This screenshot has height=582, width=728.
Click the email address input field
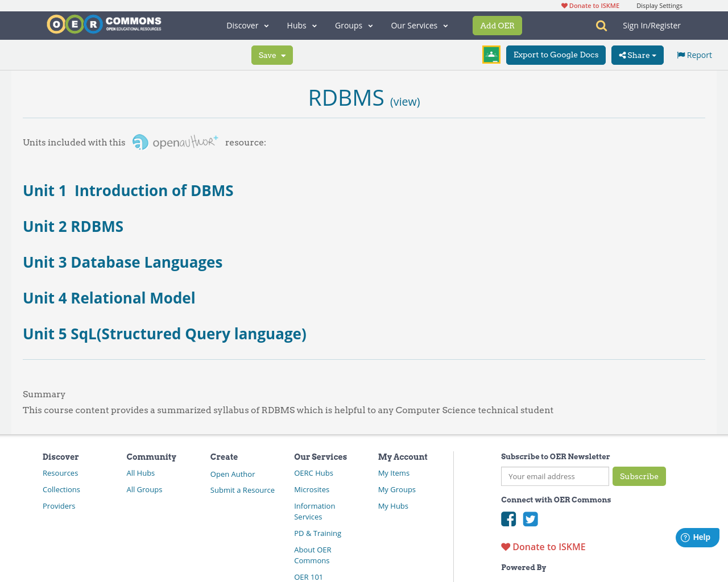555,476
